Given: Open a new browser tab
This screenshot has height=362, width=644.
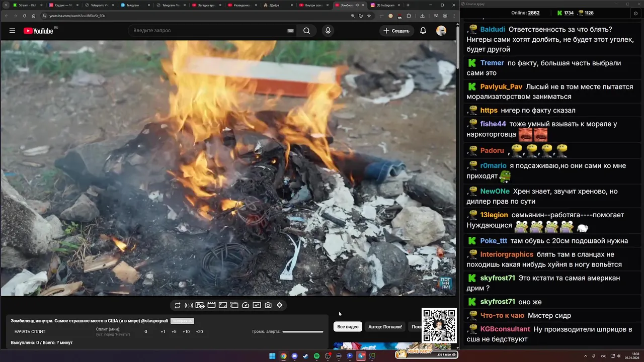Looking at the screenshot, I should (x=408, y=5).
